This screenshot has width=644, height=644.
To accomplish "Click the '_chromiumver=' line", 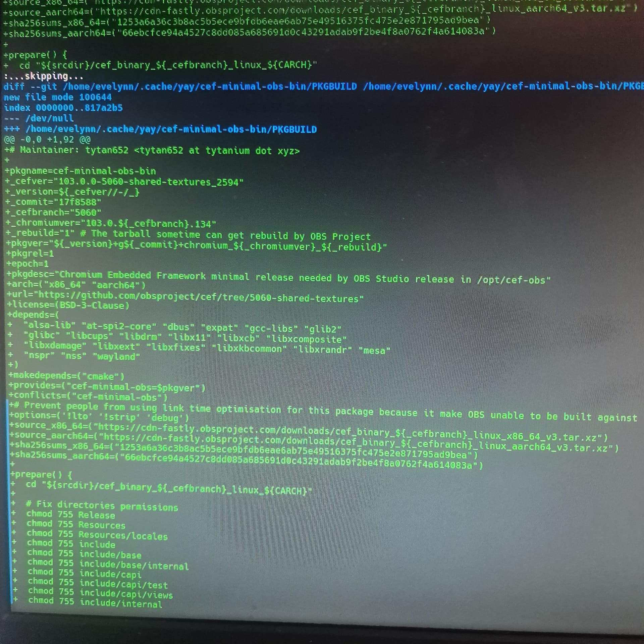I will [x=111, y=223].
